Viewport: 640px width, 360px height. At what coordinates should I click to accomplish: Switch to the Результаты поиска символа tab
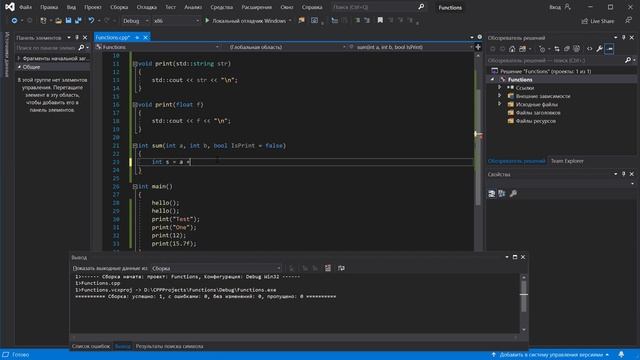pos(169,346)
